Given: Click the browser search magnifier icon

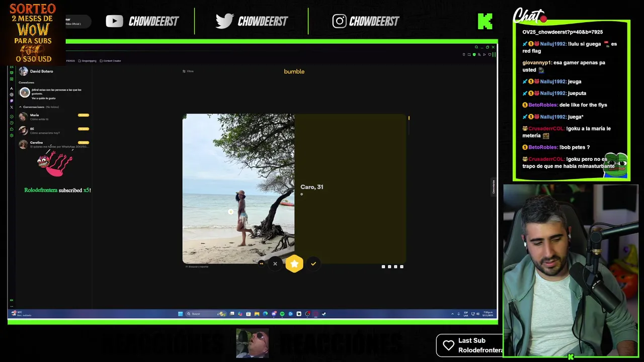Looking at the screenshot, I should tap(476, 47).
